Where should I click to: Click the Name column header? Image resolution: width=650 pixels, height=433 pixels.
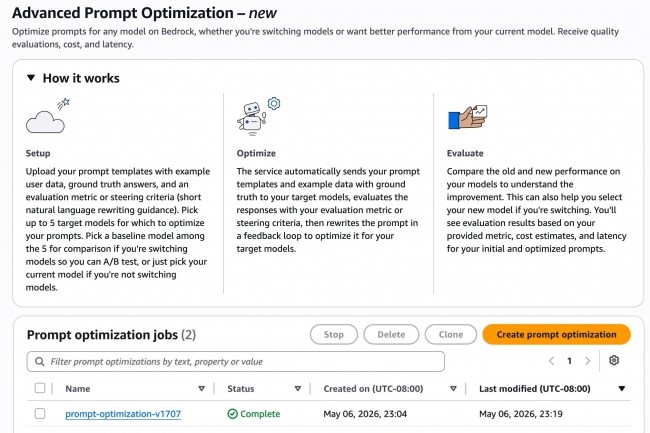pyautogui.click(x=78, y=389)
